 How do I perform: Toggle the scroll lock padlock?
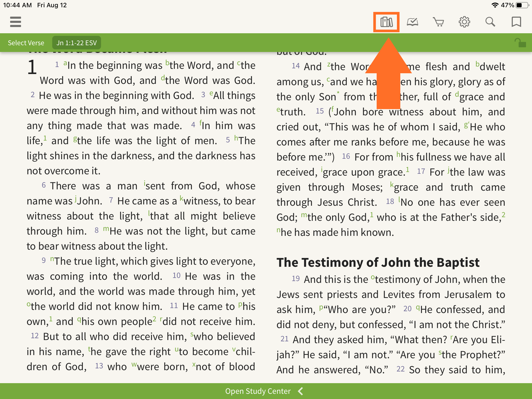(520, 43)
